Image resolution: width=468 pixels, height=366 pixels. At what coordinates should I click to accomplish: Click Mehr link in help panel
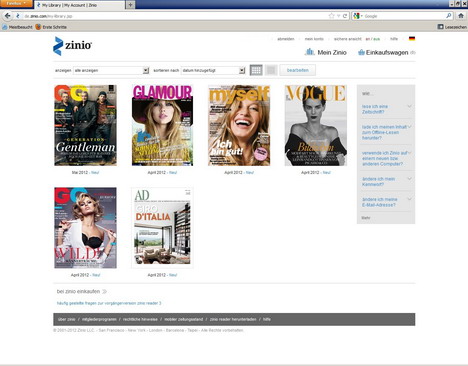click(366, 218)
